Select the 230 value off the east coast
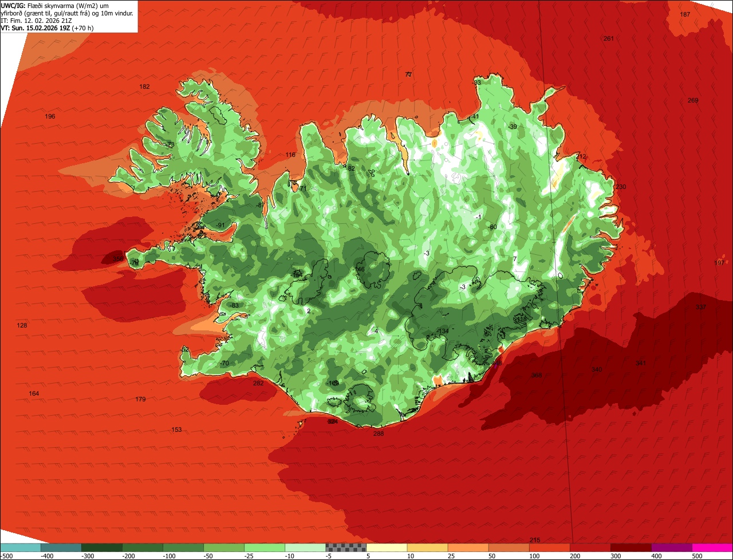 [x=621, y=187]
